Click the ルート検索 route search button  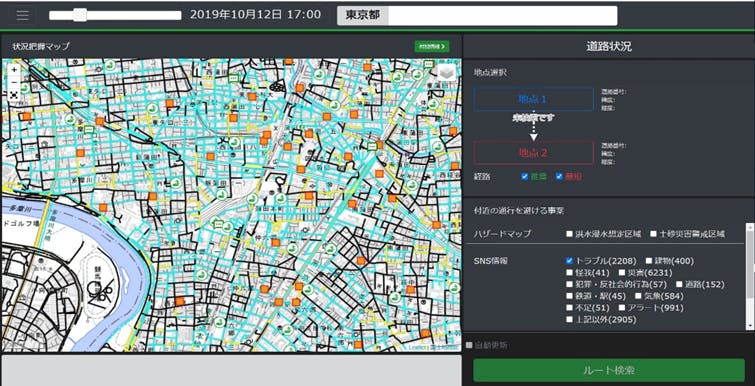[x=609, y=370]
